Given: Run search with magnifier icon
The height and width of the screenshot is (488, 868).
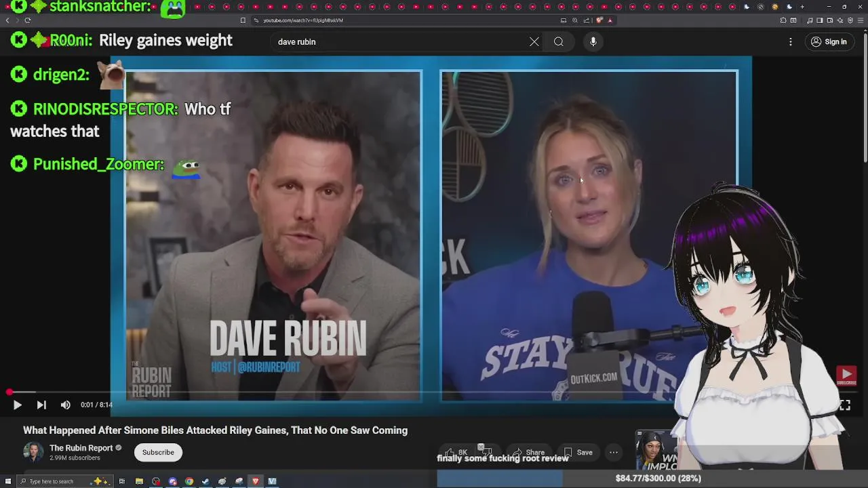Looking at the screenshot, I should point(558,42).
